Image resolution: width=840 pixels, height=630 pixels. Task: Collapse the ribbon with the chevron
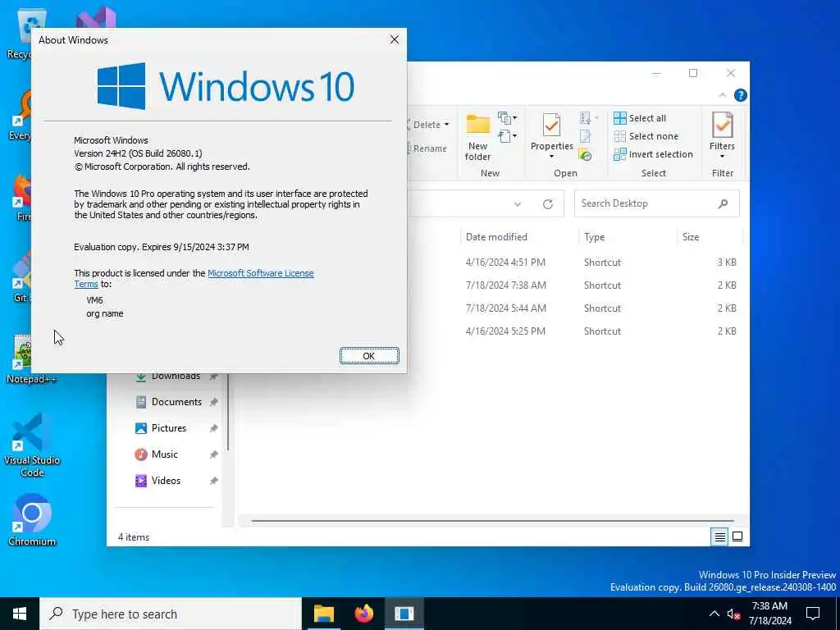coord(722,95)
